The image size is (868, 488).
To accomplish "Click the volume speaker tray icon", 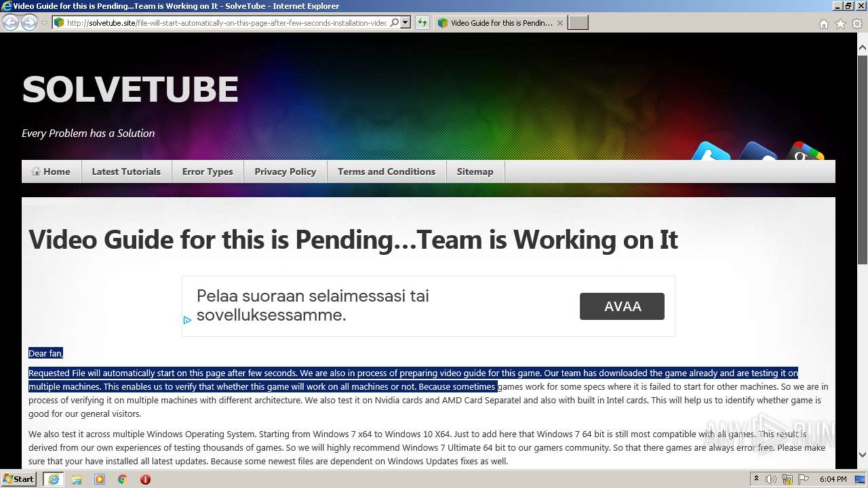I will [x=771, y=479].
